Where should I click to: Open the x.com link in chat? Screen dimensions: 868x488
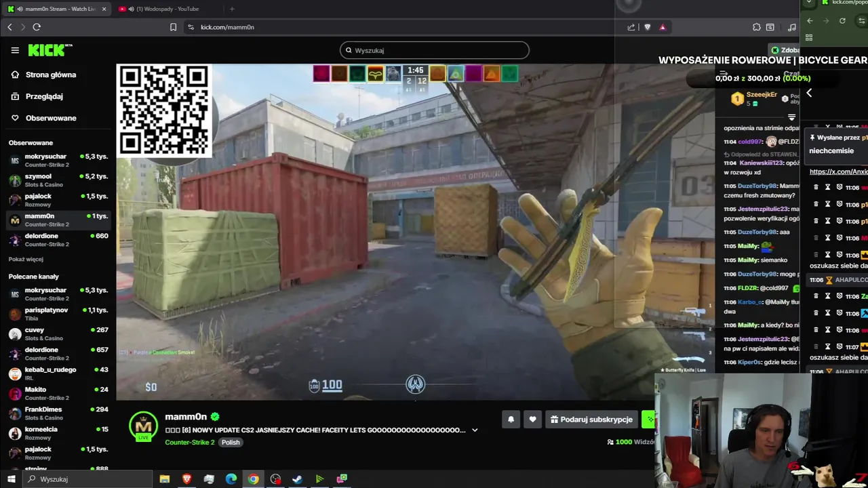pyautogui.click(x=838, y=172)
